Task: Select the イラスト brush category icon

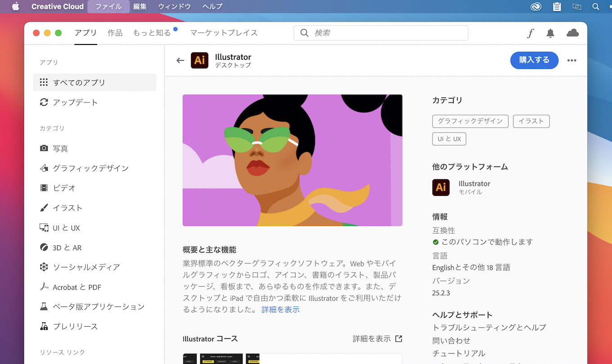Action: (44, 208)
